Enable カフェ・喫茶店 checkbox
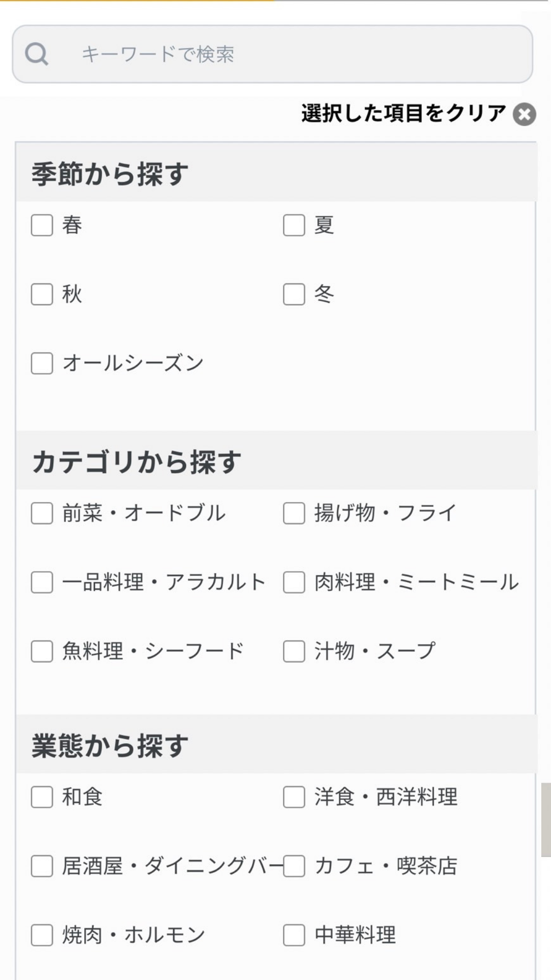This screenshot has width=551, height=980. 294,866
